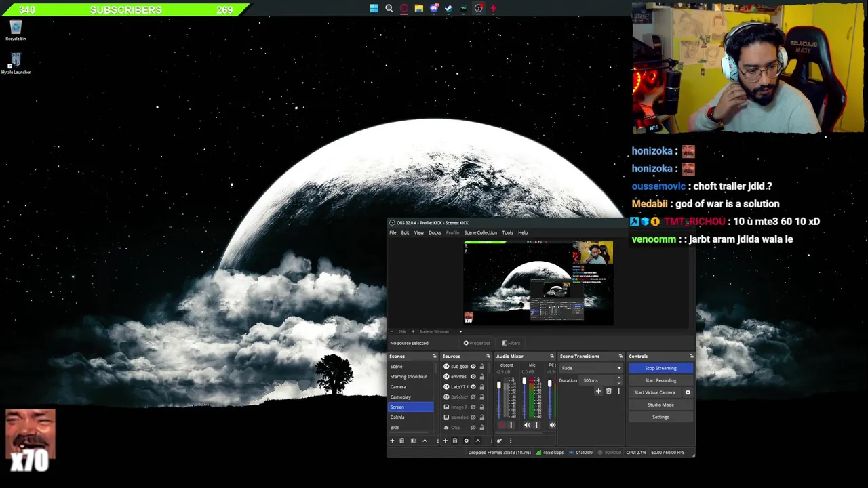Viewport: 868px width, 488px height.
Task: Pop out the Controls dock
Action: [x=692, y=356]
